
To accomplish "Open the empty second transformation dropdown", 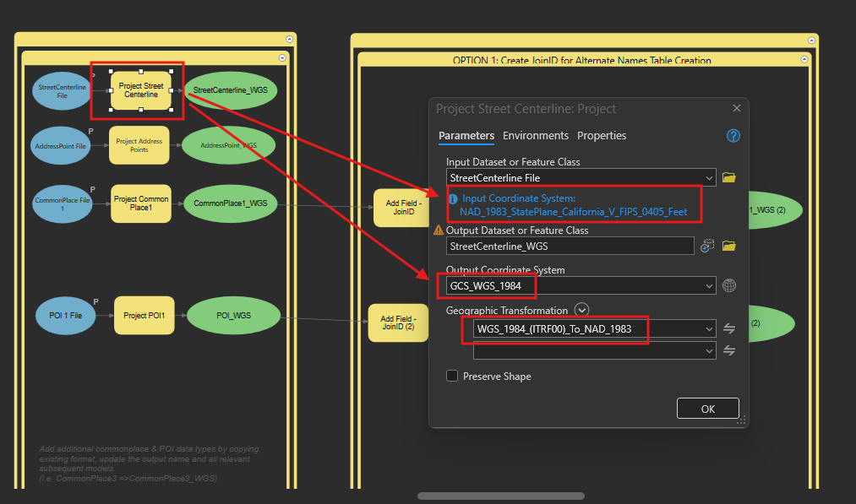I will (709, 350).
